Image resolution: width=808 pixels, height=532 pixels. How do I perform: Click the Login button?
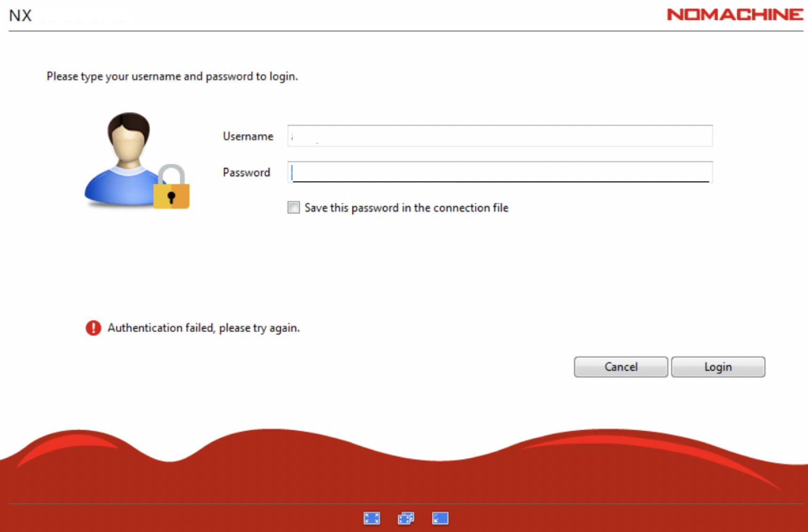tap(718, 367)
